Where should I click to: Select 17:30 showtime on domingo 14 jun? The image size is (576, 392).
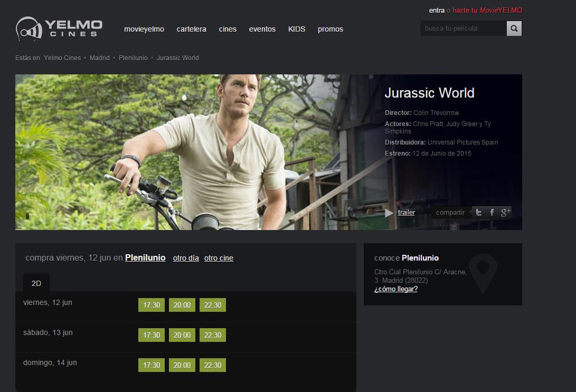(152, 365)
